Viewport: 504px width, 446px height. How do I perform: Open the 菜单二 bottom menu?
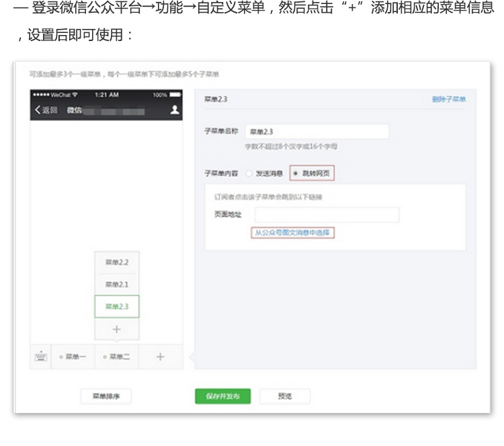[x=116, y=357]
